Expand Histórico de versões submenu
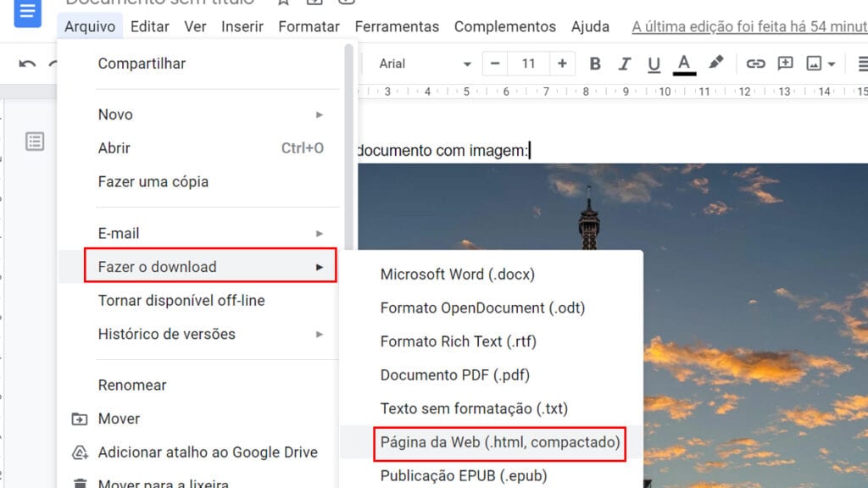 click(200, 334)
